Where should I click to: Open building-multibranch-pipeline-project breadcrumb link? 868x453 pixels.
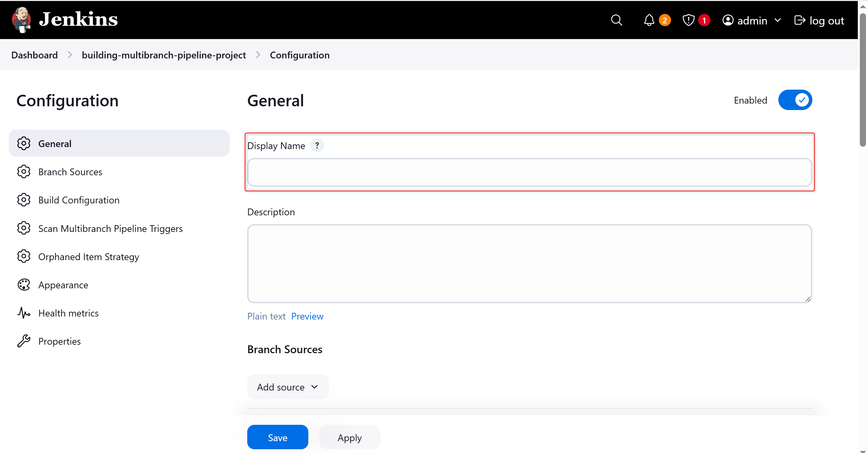[164, 55]
